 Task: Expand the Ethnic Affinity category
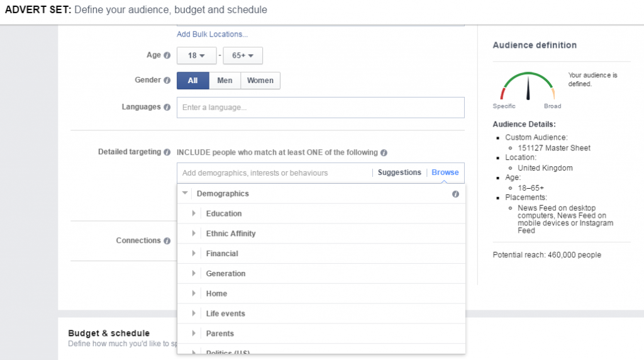tap(194, 233)
